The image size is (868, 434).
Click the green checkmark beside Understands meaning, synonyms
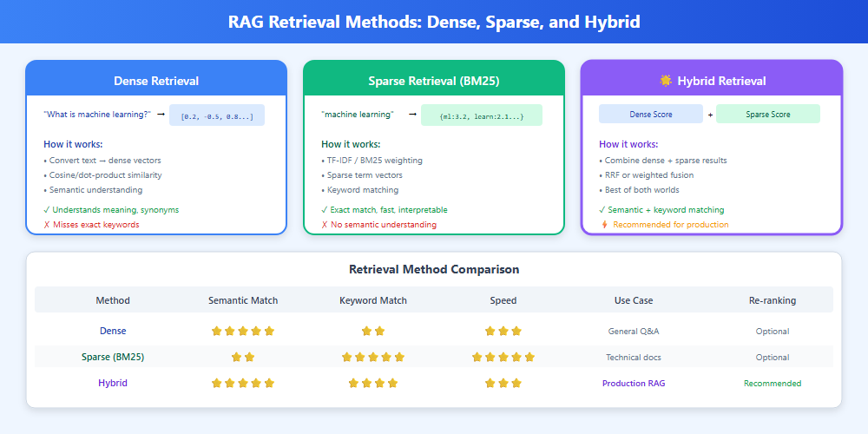coord(47,209)
